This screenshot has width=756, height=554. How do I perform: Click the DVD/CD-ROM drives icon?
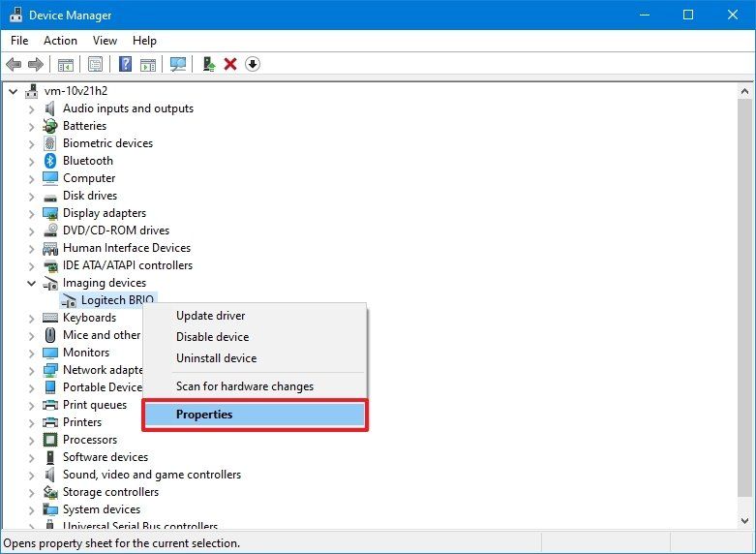[50, 231]
